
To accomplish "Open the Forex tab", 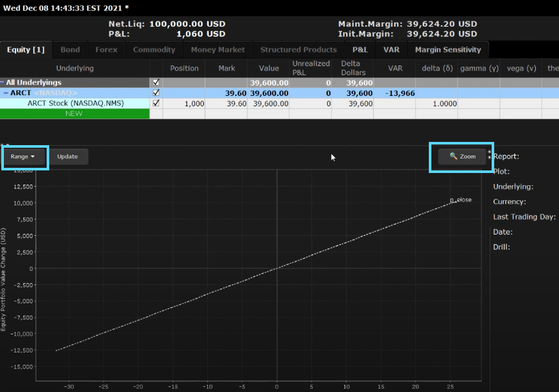I will click(106, 50).
